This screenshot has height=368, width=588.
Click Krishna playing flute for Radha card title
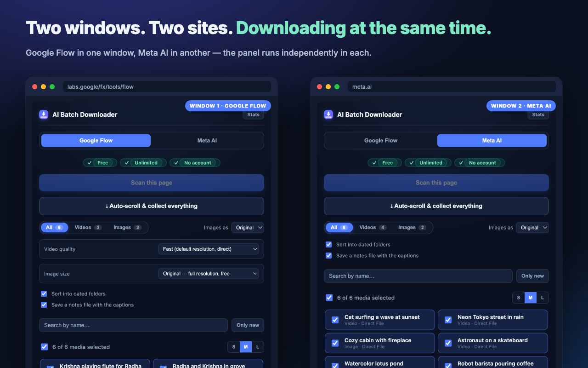point(101,366)
